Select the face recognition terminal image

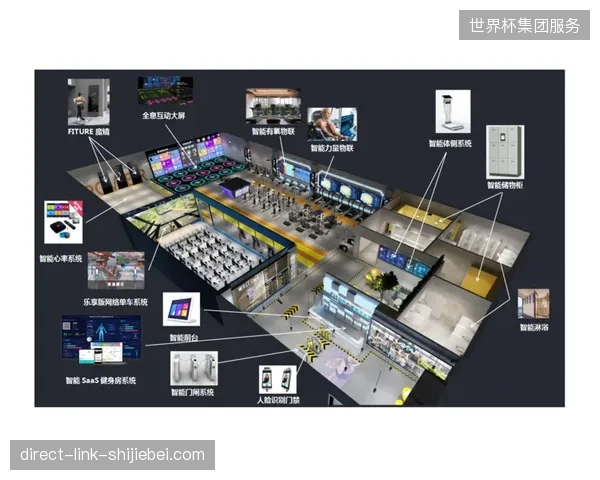tap(278, 380)
